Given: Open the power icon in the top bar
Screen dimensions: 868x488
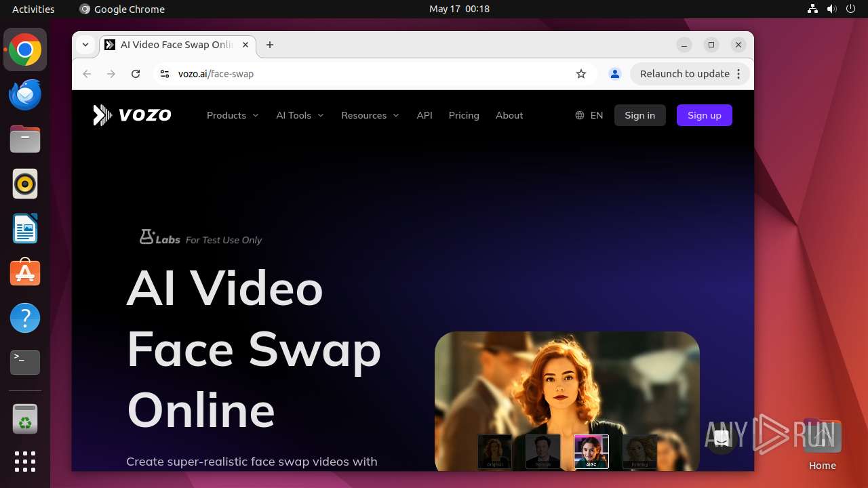Looking at the screenshot, I should point(851,9).
